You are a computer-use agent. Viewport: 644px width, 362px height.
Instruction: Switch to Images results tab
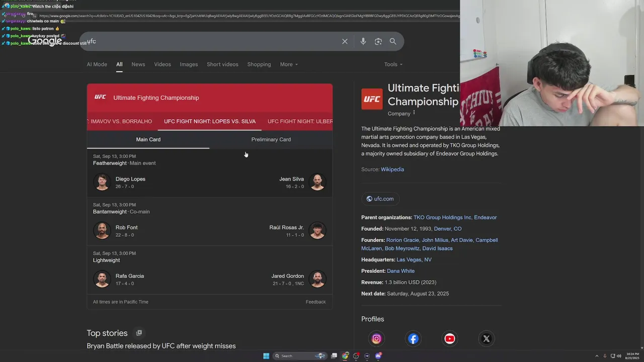pos(189,64)
